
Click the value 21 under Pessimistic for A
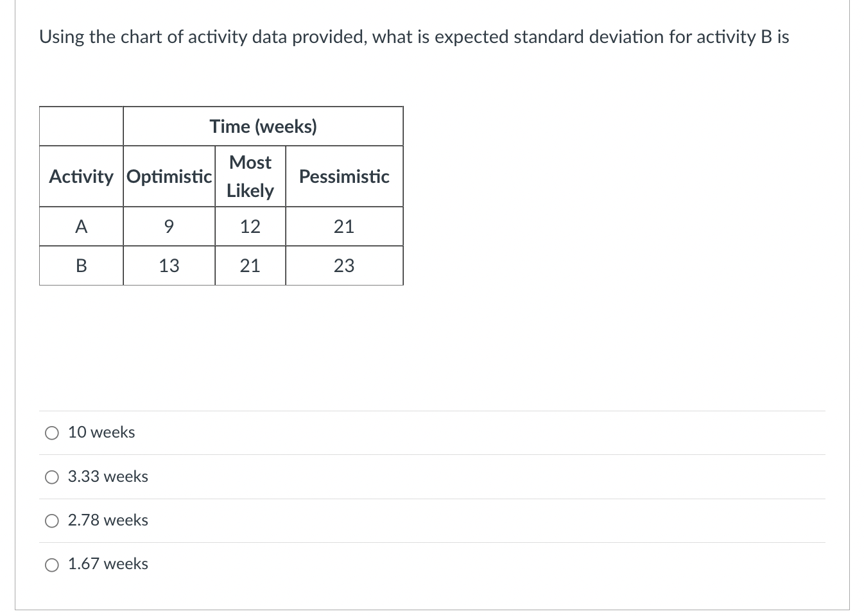[x=344, y=227]
